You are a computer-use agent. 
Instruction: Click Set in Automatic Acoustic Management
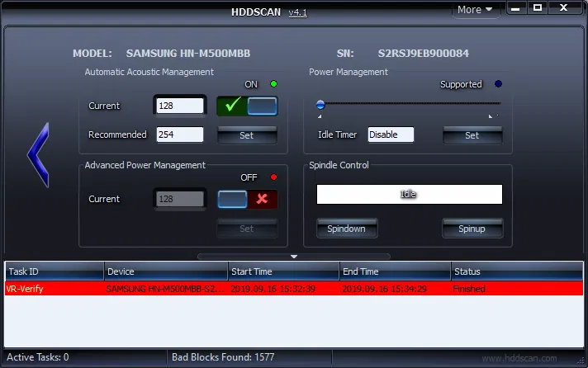click(247, 135)
